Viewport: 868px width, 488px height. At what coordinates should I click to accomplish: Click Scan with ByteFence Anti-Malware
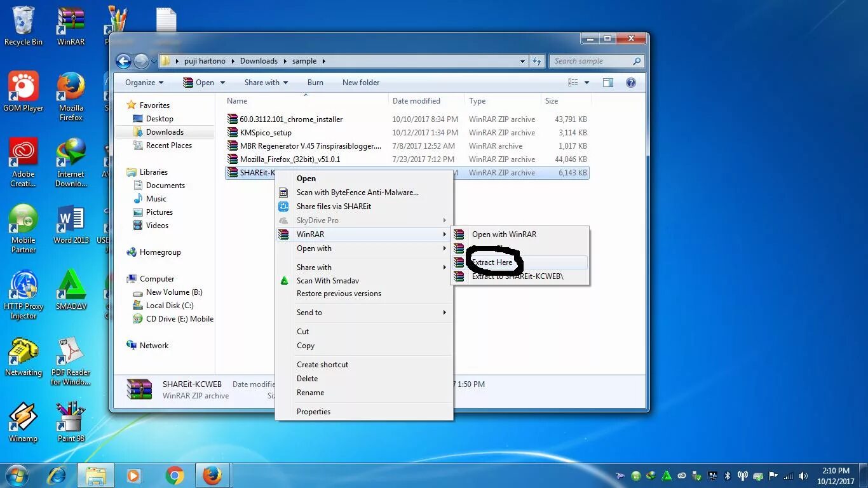[365, 193]
